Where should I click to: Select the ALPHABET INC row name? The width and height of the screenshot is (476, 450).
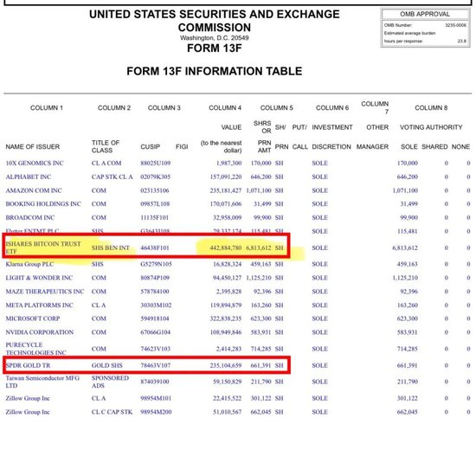tap(29, 177)
